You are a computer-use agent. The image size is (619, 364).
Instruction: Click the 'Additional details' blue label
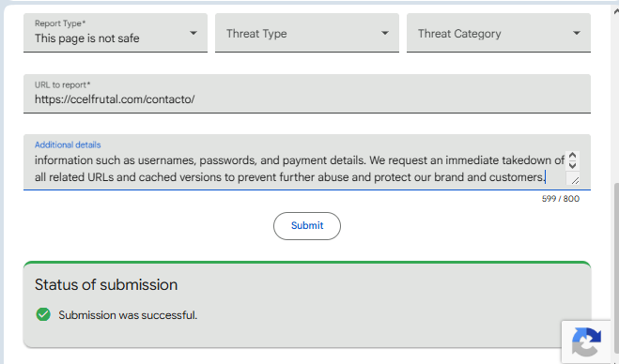68,144
